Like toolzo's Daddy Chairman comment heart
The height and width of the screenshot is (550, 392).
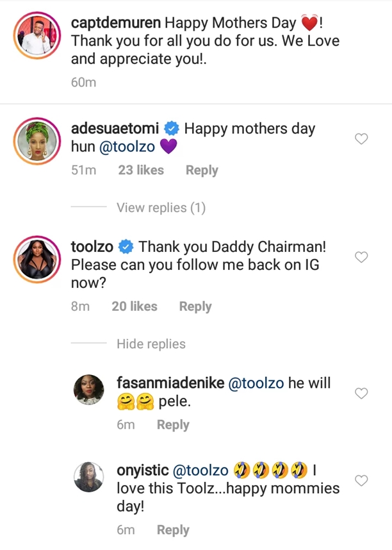tap(361, 257)
